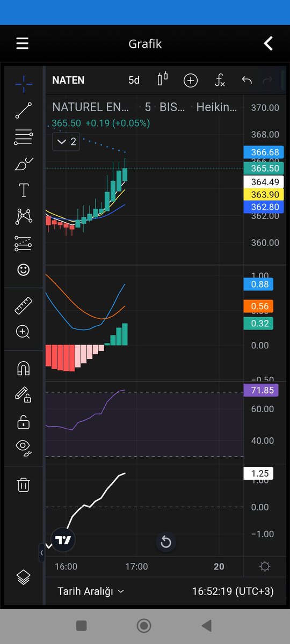Viewport: 290px width, 644px height.
Task: Undo the last chart action
Action: [x=247, y=80]
